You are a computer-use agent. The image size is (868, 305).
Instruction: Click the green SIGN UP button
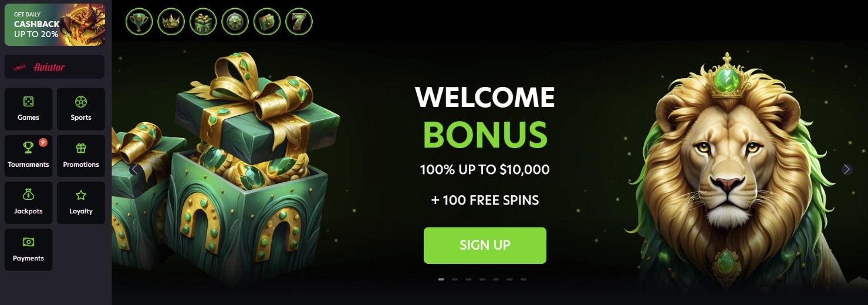[485, 246]
